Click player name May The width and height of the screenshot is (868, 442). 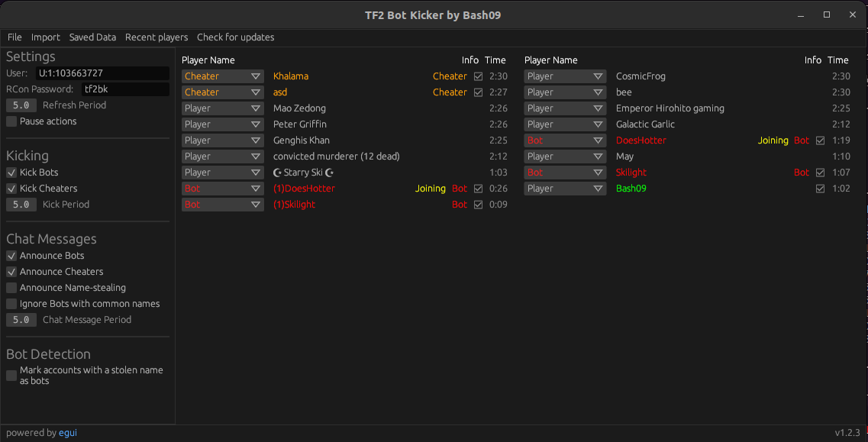624,156
